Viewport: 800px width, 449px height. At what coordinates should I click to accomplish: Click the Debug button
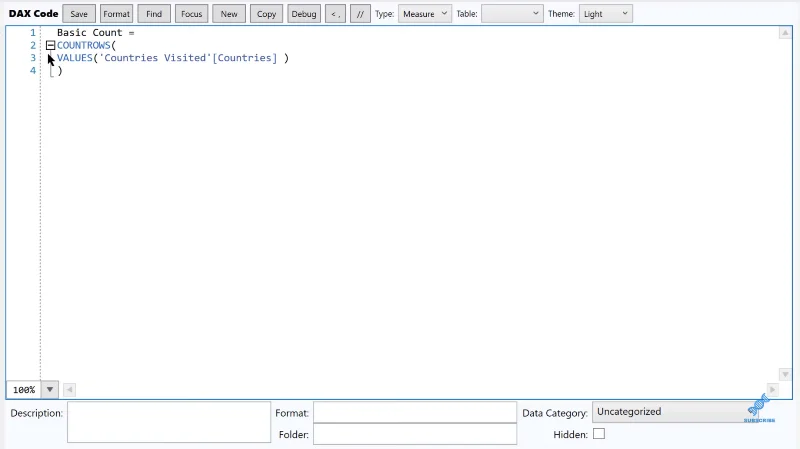pyautogui.click(x=304, y=14)
